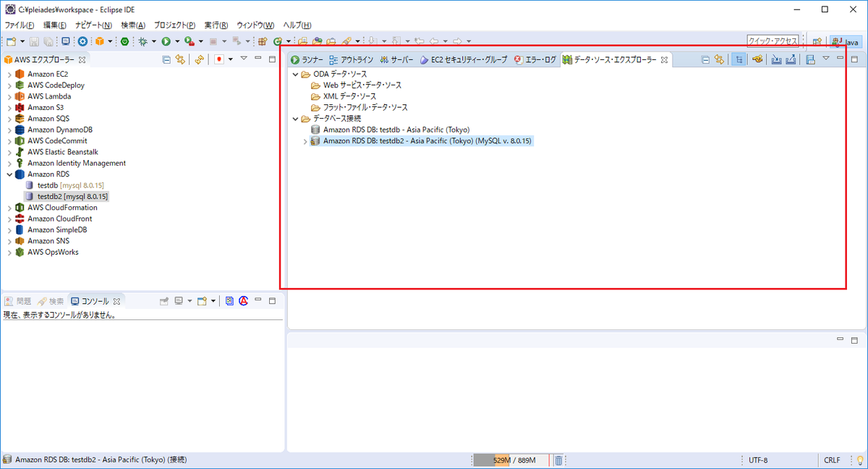
Task: Click the blue document icon in Console toolbar
Action: [x=229, y=300]
